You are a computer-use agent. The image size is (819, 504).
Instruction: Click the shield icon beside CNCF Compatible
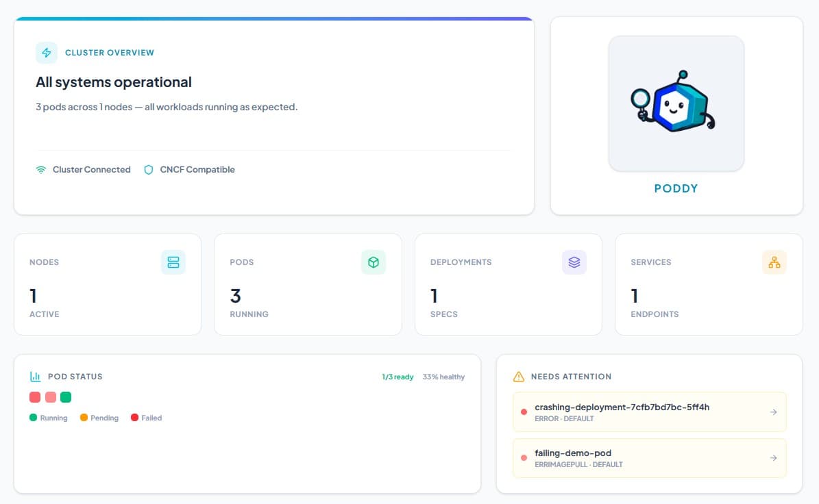(148, 170)
